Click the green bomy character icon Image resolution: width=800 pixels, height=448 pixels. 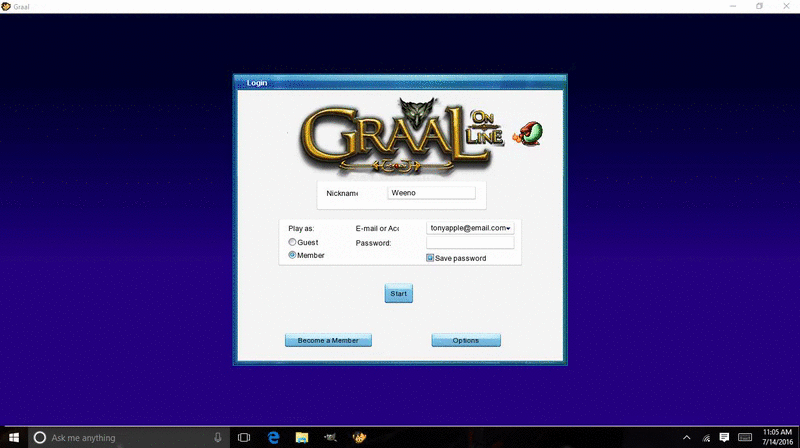(529, 134)
